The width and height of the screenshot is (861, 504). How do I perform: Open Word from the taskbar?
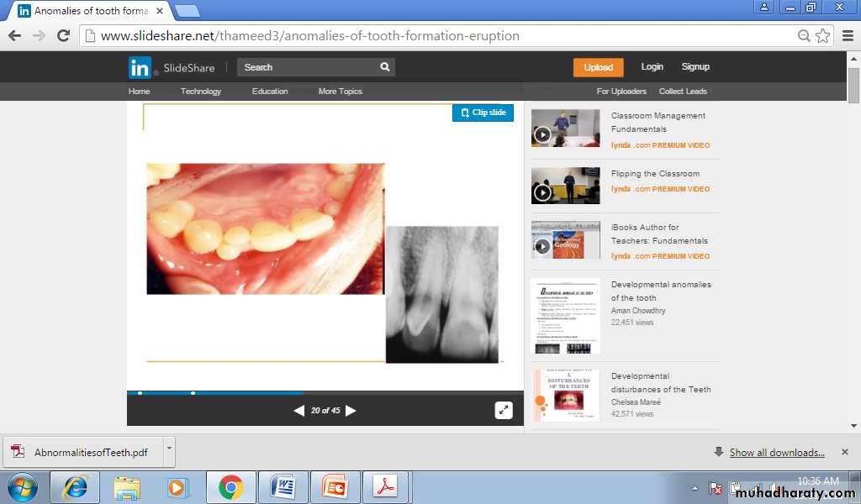(x=283, y=487)
